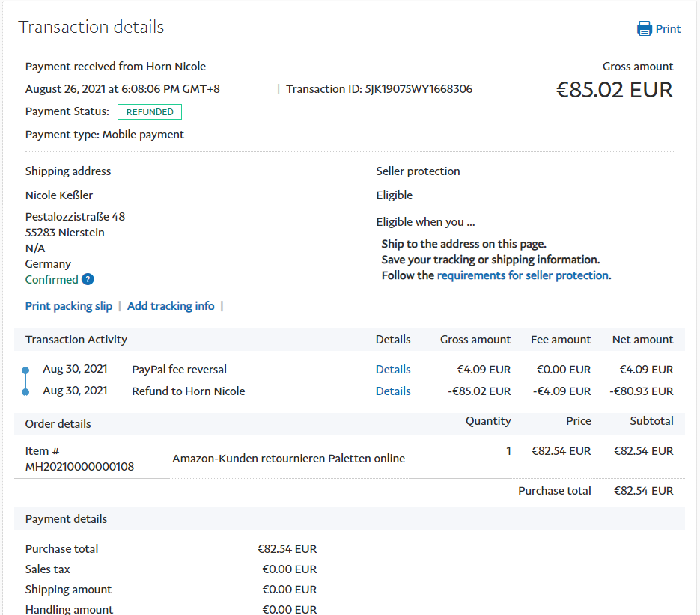Open Details for PayPal fee reversal
This screenshot has width=700, height=615.
click(x=393, y=370)
